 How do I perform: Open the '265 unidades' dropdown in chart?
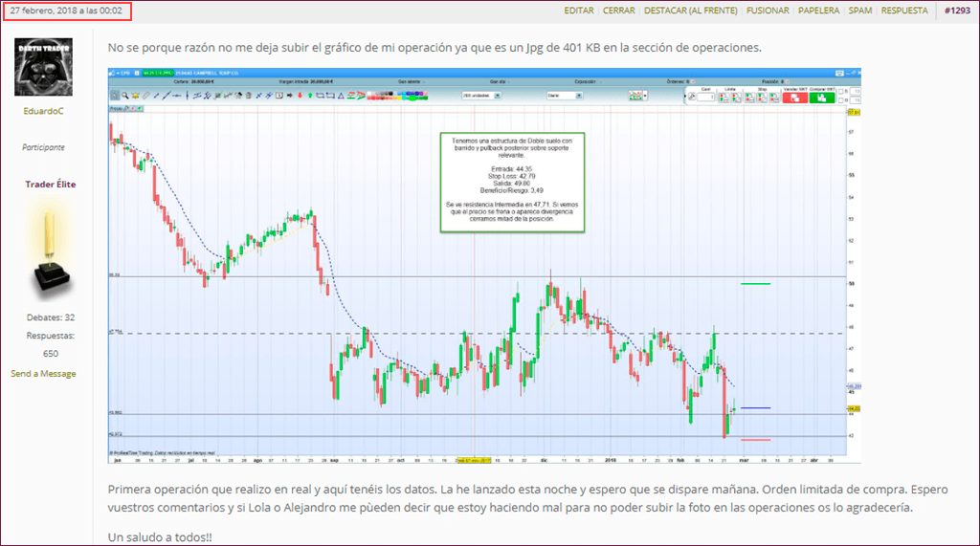(x=483, y=96)
